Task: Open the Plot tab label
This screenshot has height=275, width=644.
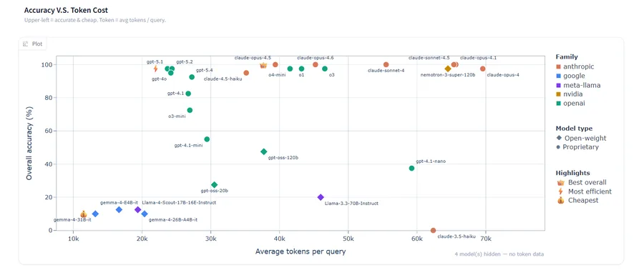Action: coord(37,44)
